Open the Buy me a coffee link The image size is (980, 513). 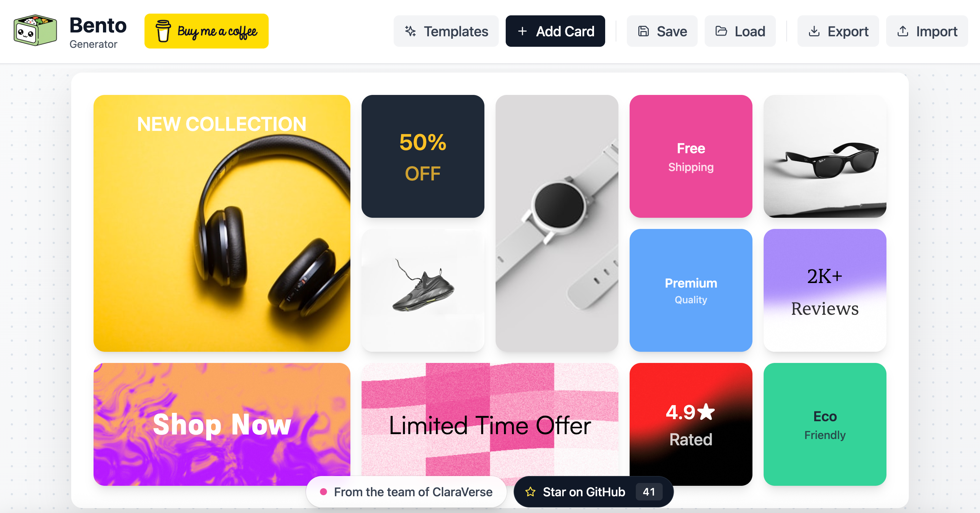click(206, 31)
